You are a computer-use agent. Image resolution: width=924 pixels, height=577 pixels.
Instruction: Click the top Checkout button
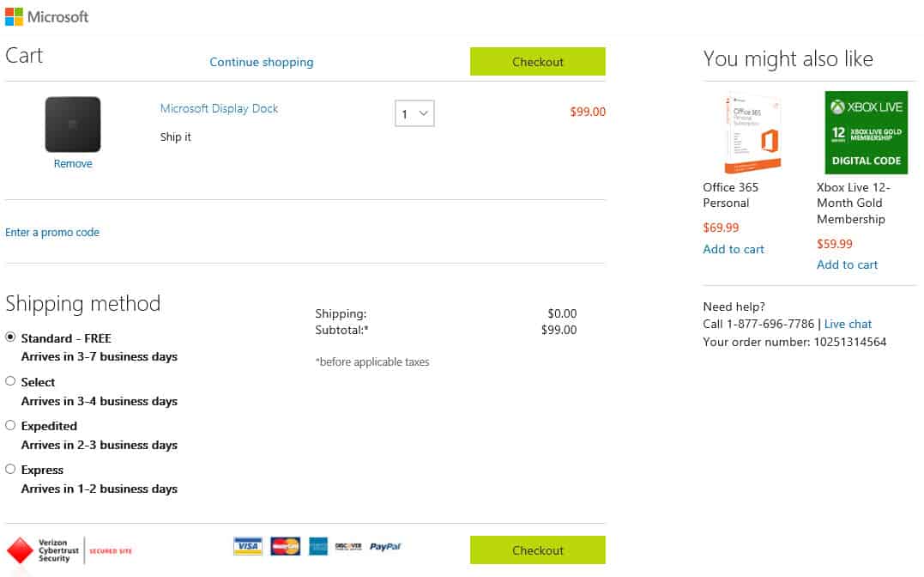pyautogui.click(x=537, y=61)
